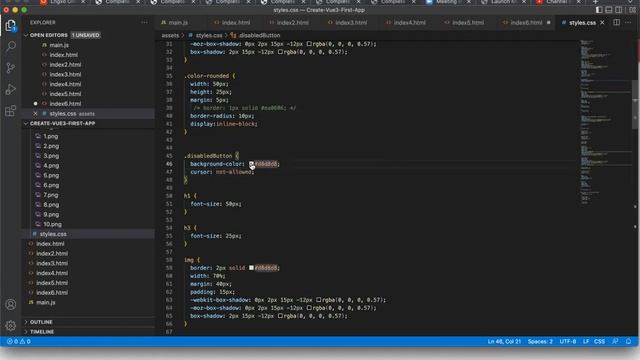Open customize layout icon in title bar

[632, 10]
